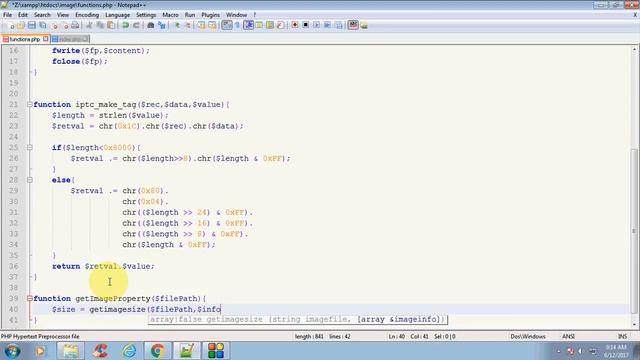Click the green Undo arrow icon
Image resolution: width=640 pixels, height=360 pixels.
126,25
